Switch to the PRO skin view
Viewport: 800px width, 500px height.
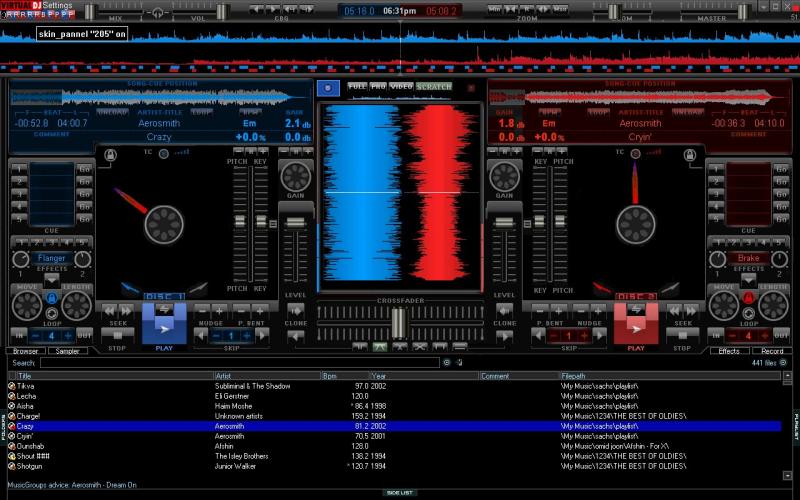point(378,87)
